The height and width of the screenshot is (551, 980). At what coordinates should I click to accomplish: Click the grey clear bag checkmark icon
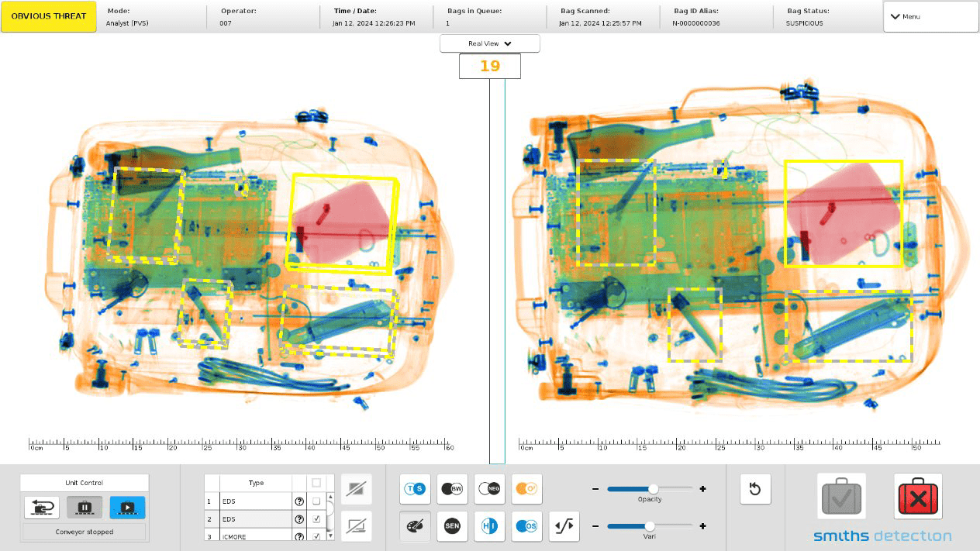point(841,497)
